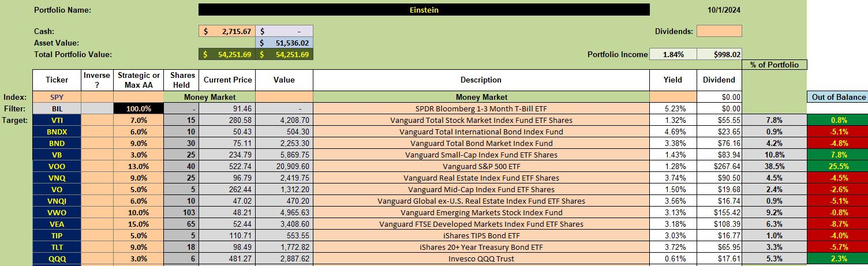Select SPDR Bloomberg 1-3 Month T-Bill ETF cell
Screen dimensions: 868x266
pos(481,108)
